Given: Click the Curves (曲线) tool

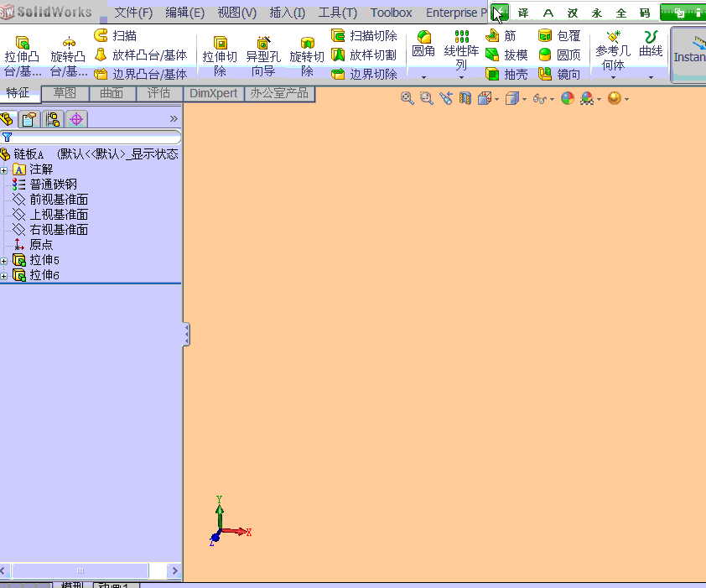Looking at the screenshot, I should 651,44.
